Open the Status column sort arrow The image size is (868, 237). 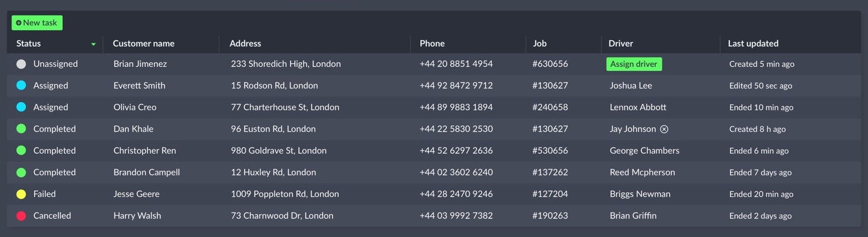[93, 44]
